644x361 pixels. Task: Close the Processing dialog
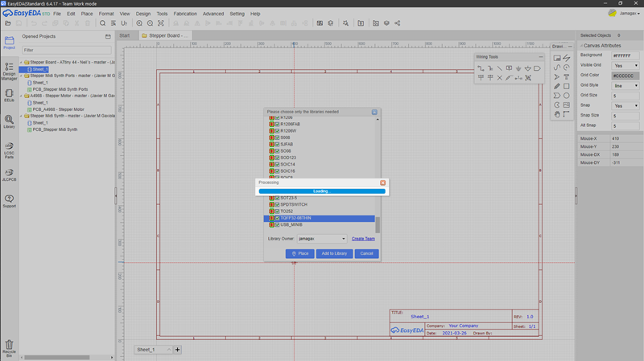[383, 183]
